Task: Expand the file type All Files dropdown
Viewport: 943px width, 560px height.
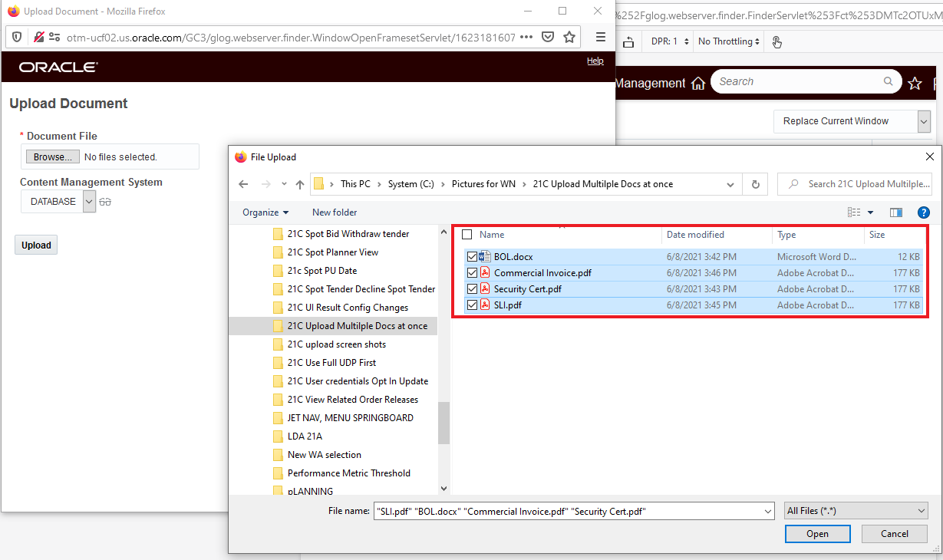Action: pos(856,511)
